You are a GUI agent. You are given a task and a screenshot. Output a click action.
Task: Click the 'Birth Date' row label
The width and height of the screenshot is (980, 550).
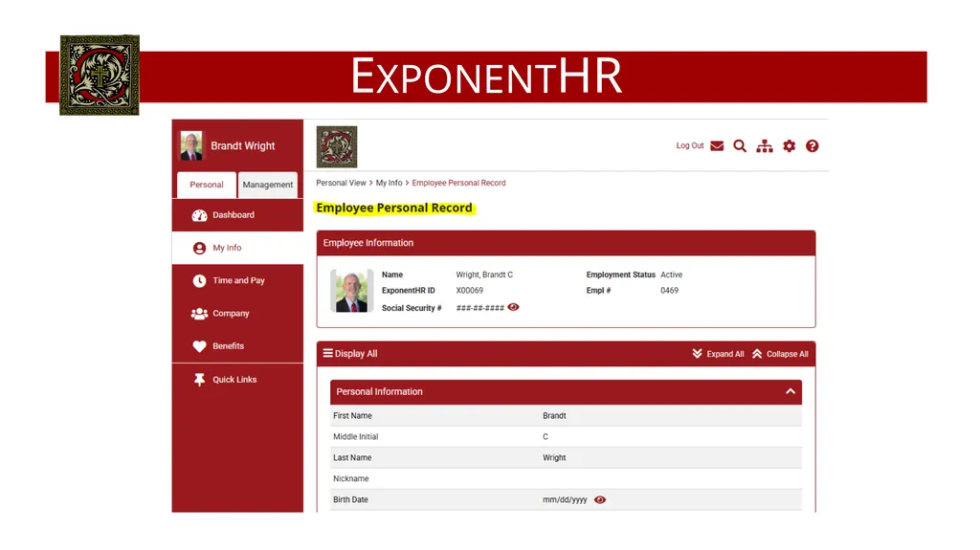350,500
